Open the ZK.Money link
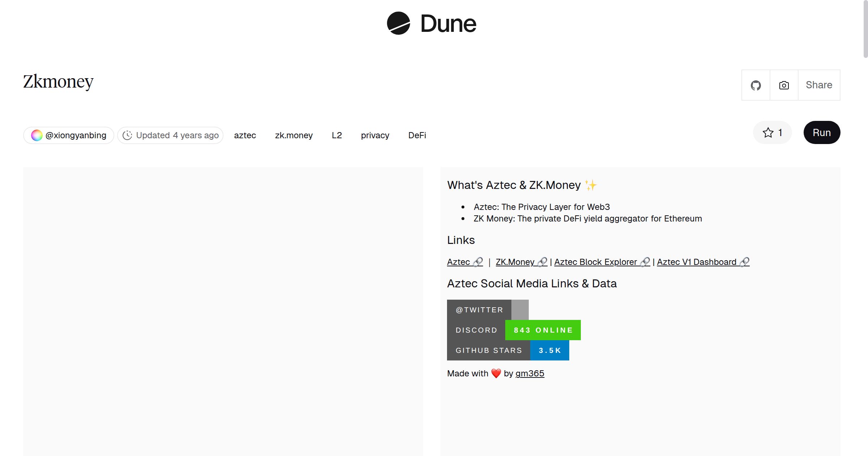Viewport: 868px width, 456px height. [x=515, y=262]
